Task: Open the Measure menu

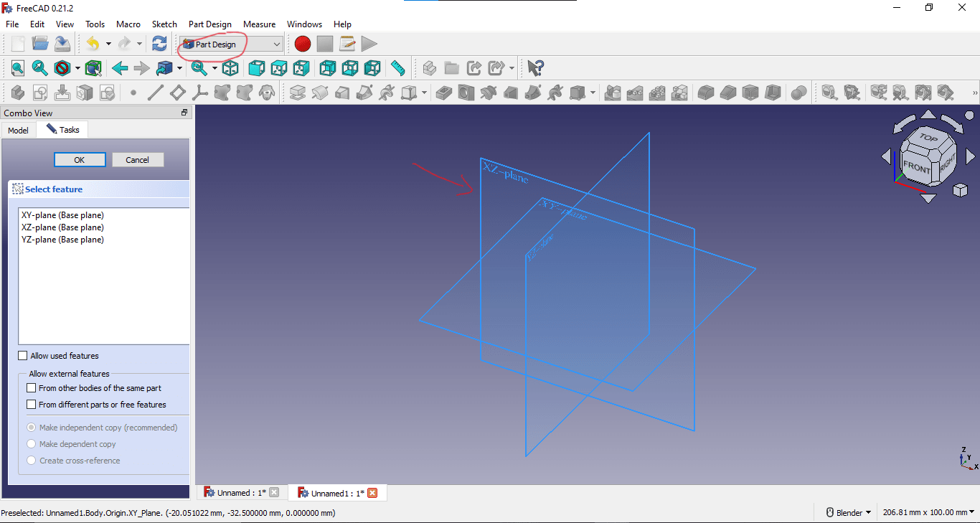Action: (259, 24)
